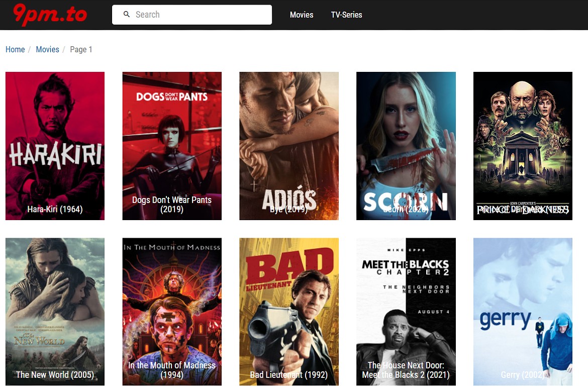This screenshot has height=392, width=588.
Task: Click Bad Lieutenant (1992) title caption
Action: 289,375
